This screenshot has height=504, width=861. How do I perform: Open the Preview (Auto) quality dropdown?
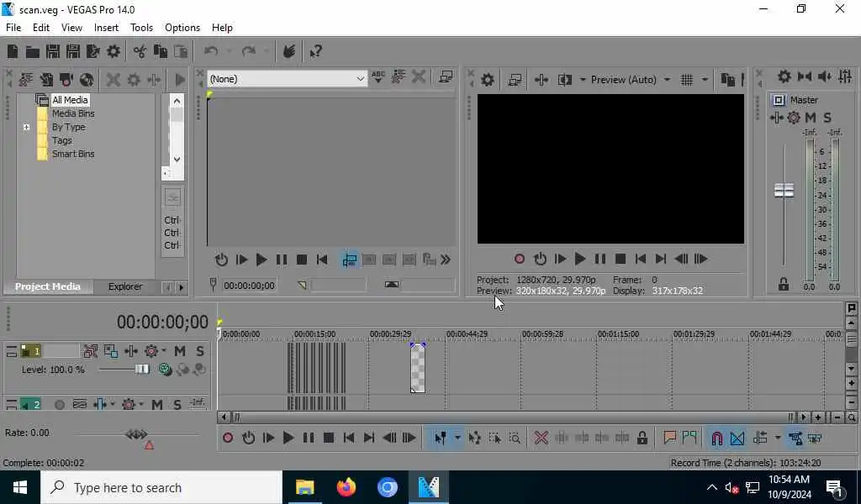point(631,80)
